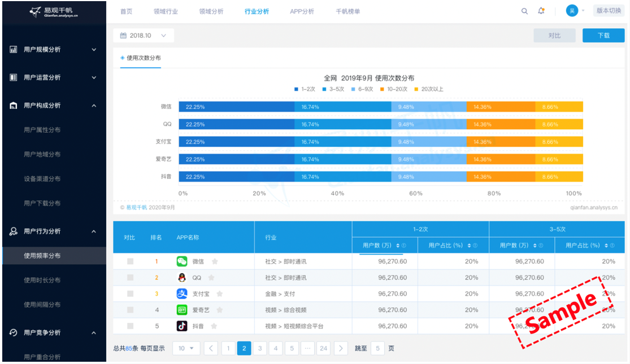Click the WeChat app icon in table

(x=182, y=261)
